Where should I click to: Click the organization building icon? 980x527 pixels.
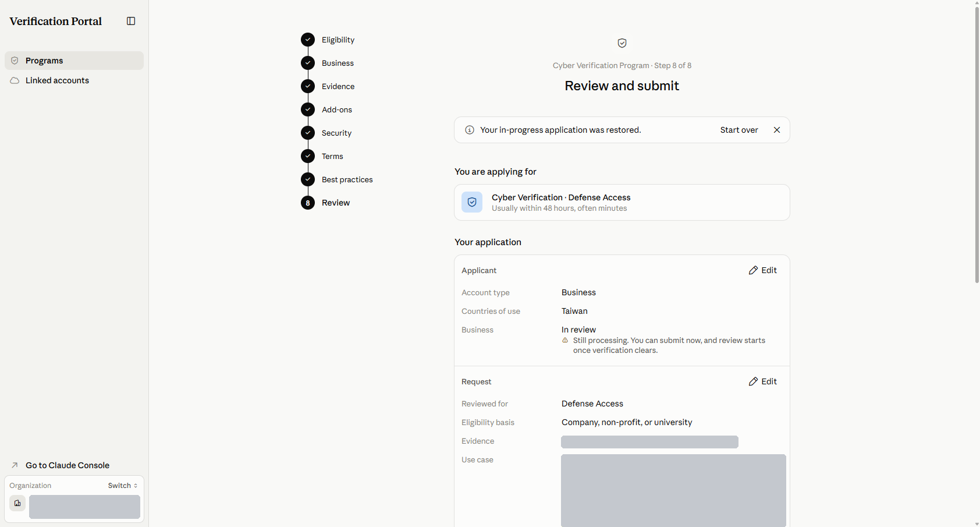[x=17, y=503]
